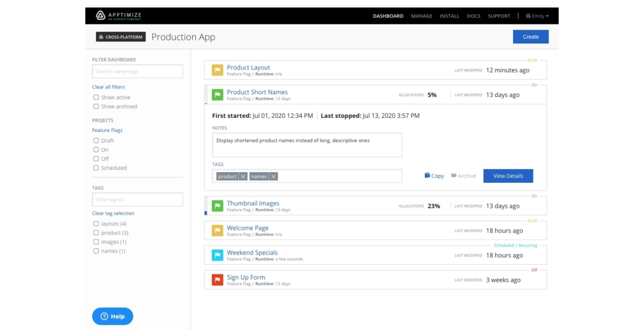This screenshot has height=336, width=644.
Task: Click the green flag icon for Thumbnail Images
Action: click(x=217, y=206)
